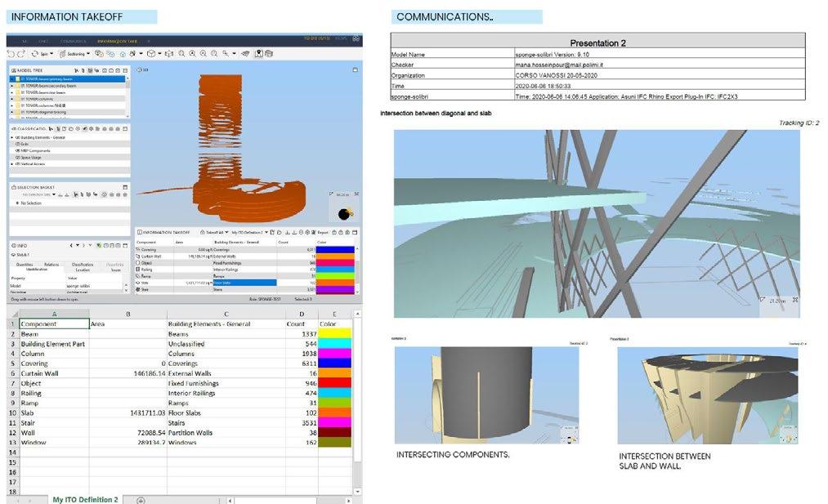Maximize the Selection Basket panel
This screenshot has height=504, width=828.
click(x=125, y=187)
